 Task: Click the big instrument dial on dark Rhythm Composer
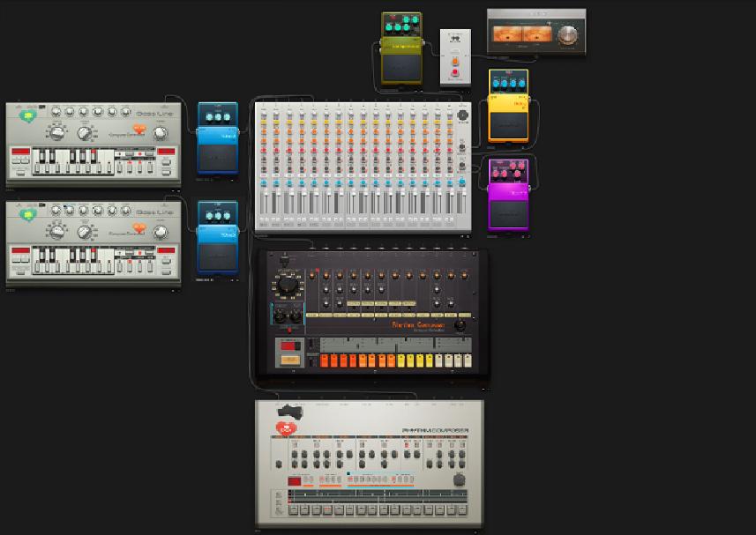pos(288,285)
